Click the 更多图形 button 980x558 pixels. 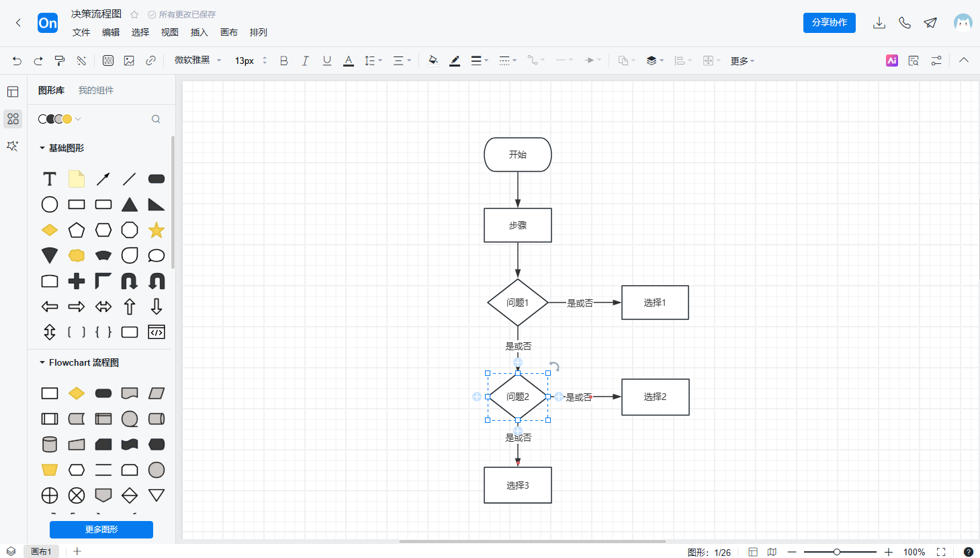[101, 530]
